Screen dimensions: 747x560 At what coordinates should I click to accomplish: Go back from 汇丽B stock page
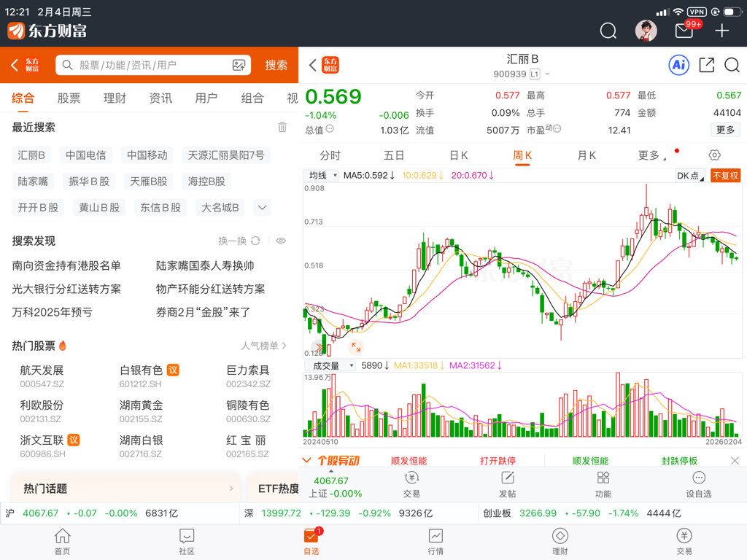[312, 65]
